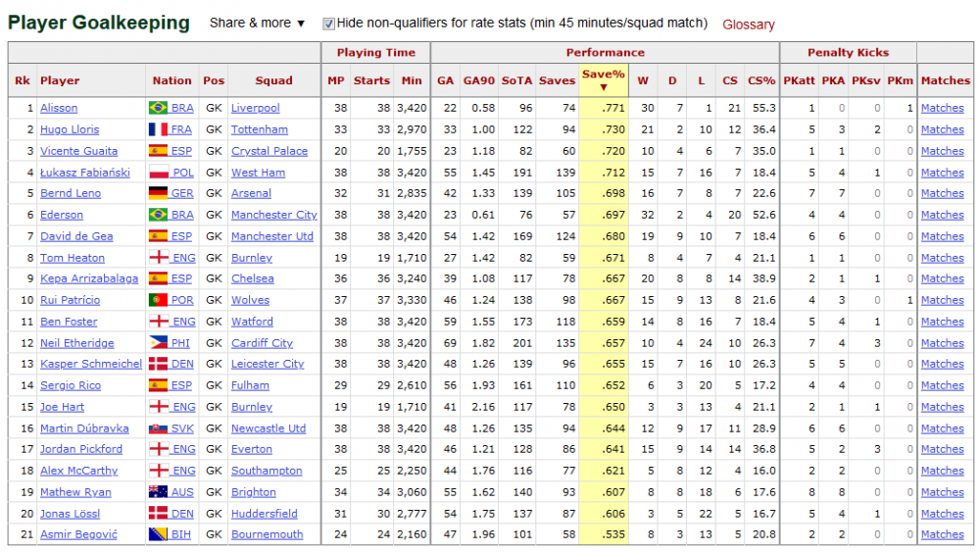The height and width of the screenshot is (552, 980).
Task: Open the Manchester Utd squad link
Action: [271, 236]
